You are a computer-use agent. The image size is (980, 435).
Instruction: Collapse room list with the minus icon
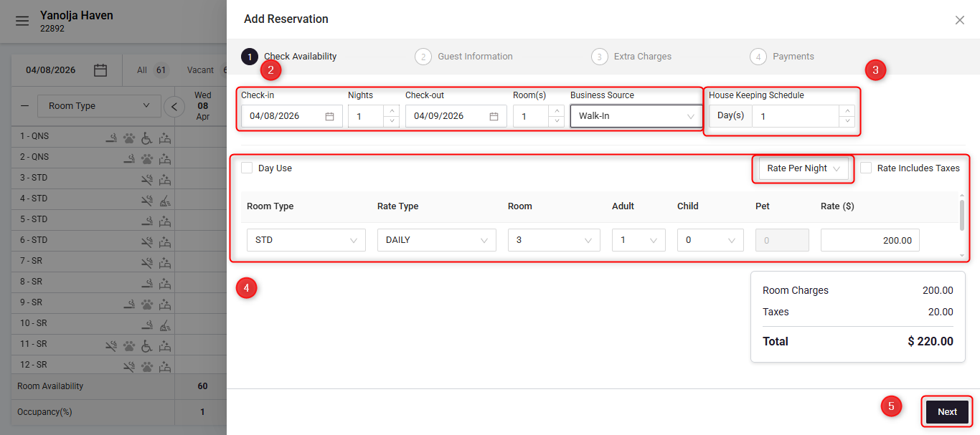coord(24,106)
